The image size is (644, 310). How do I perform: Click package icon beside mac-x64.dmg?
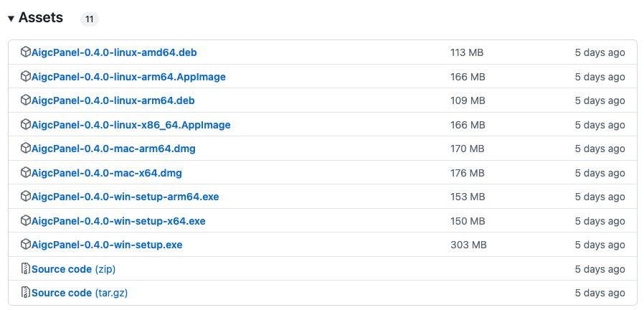(x=26, y=173)
